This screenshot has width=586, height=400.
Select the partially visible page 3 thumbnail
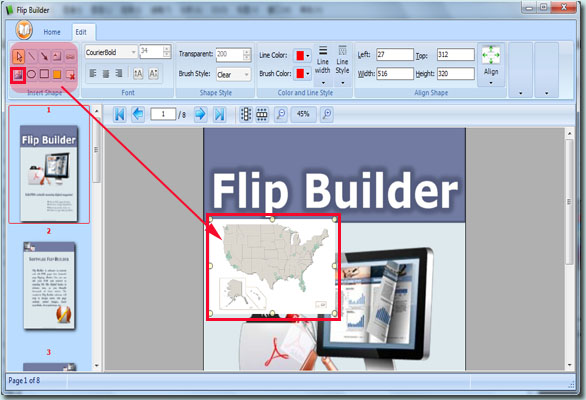(x=49, y=367)
